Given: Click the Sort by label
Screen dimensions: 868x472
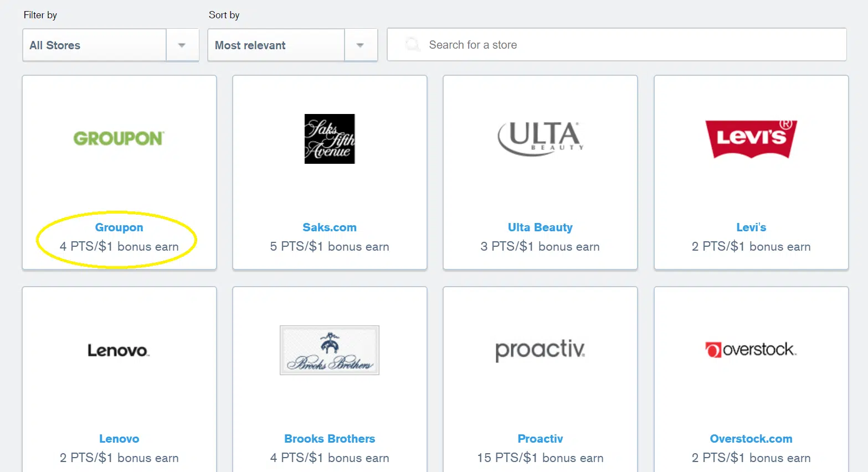Looking at the screenshot, I should 224,15.
